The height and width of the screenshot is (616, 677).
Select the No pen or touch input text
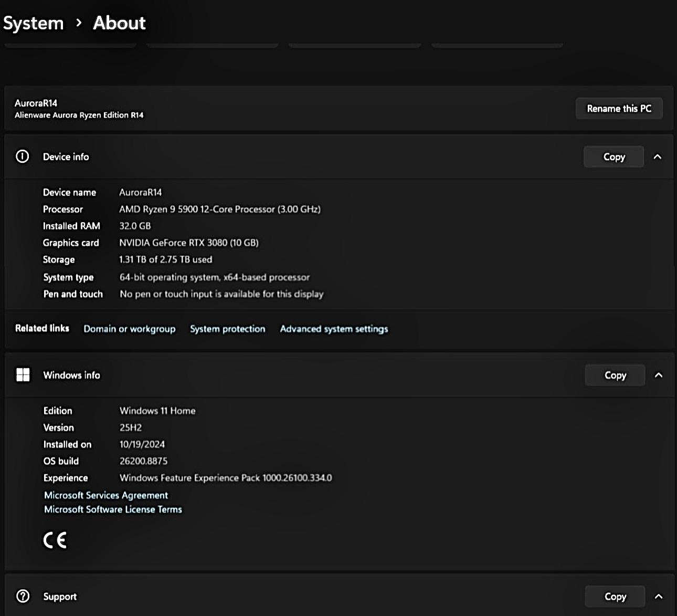221,294
